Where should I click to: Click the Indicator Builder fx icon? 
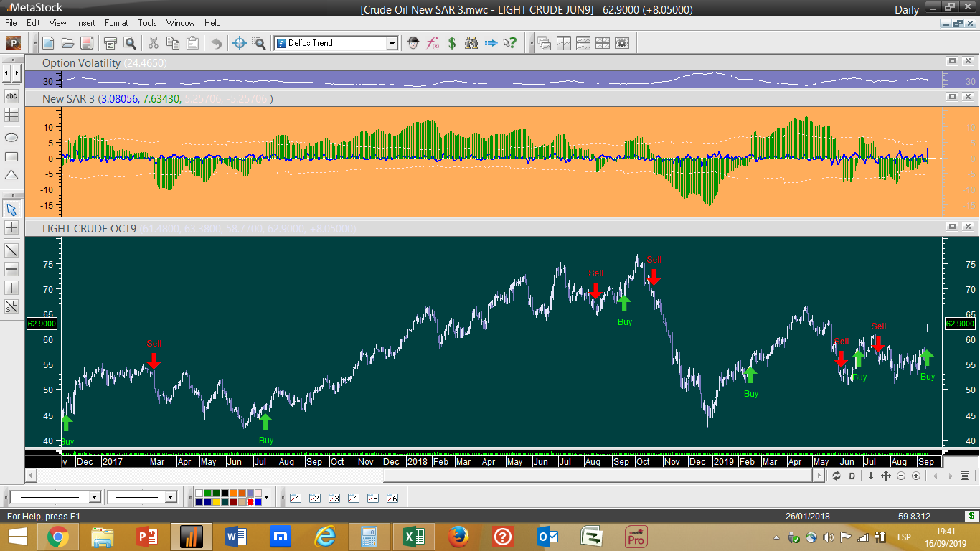point(433,43)
